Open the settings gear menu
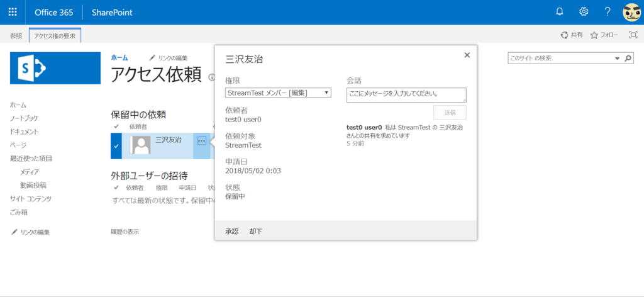644x297 pixels. click(584, 12)
